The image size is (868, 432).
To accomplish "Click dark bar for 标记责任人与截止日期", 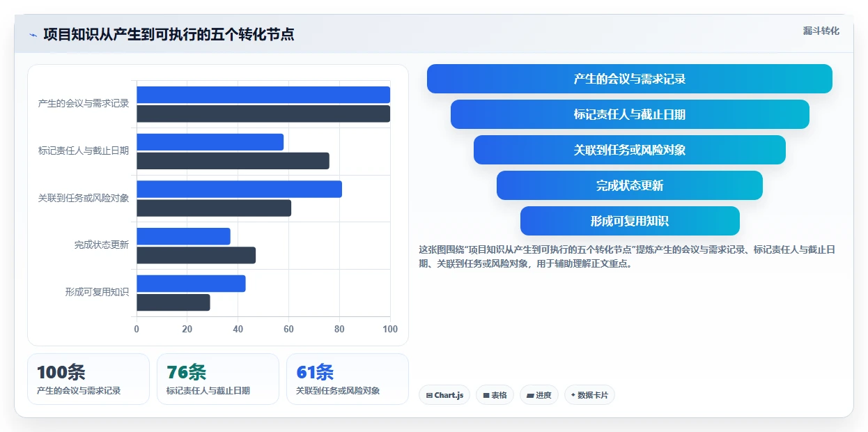I will coord(233,161).
